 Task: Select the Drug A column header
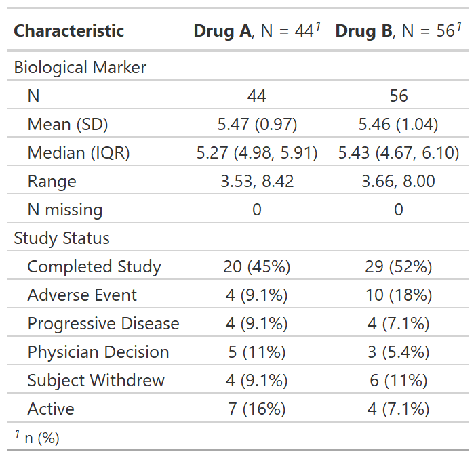pyautogui.click(x=256, y=30)
